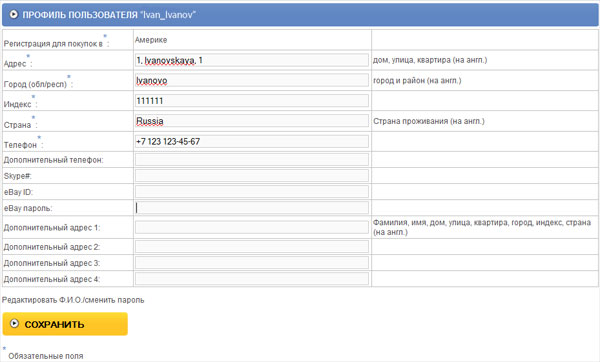Focus the Дополнительный адрес 3 input
Viewport: 600px width, 362px height.
(252, 263)
